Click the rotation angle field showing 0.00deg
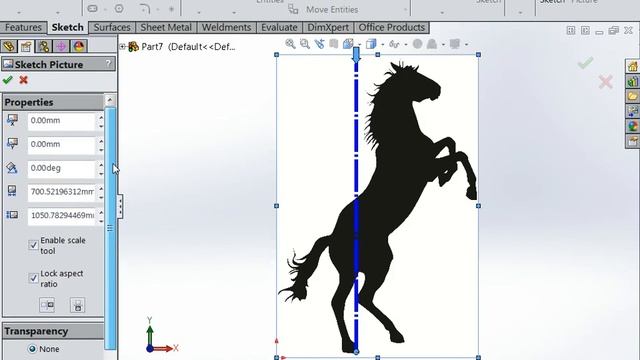 click(x=61, y=168)
